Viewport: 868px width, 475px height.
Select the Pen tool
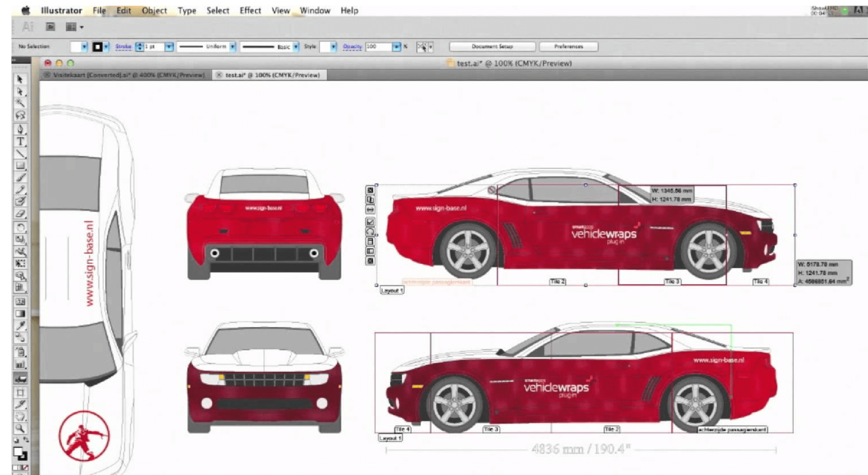pyautogui.click(x=20, y=129)
